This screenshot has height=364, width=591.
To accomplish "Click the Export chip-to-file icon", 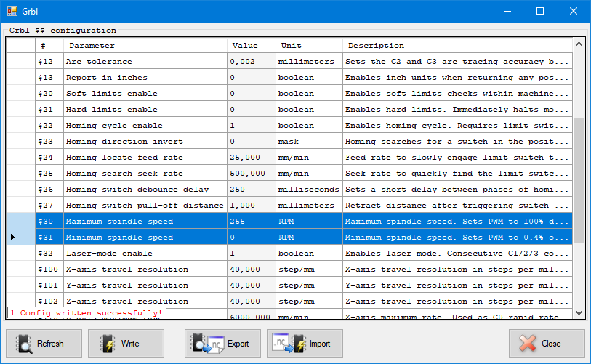I will pos(208,343).
